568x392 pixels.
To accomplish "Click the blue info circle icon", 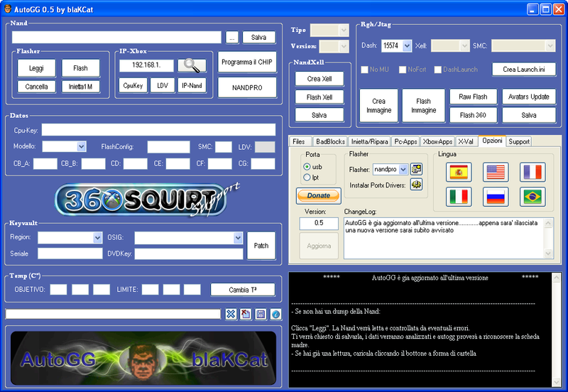I will pos(275,314).
